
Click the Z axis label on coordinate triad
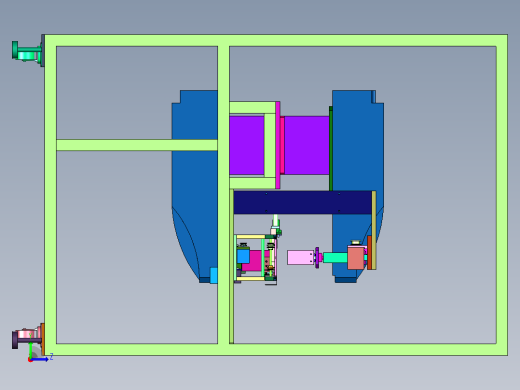[x=51, y=357]
